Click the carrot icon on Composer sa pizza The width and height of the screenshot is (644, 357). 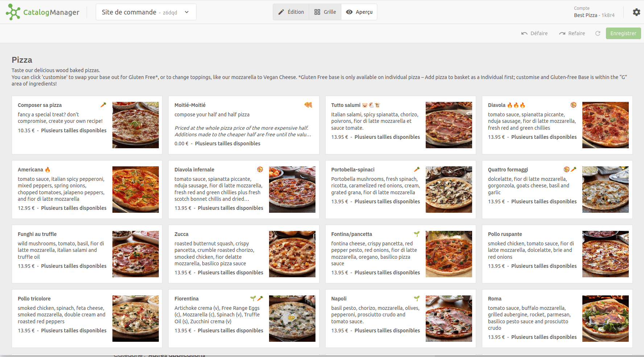[x=103, y=105]
